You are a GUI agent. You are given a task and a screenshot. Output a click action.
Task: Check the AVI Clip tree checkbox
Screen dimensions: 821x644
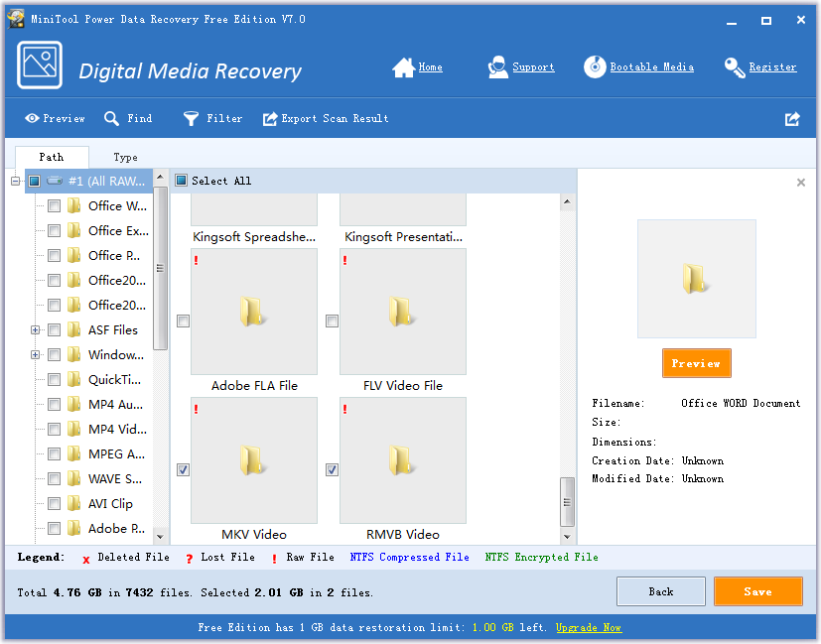(x=54, y=503)
